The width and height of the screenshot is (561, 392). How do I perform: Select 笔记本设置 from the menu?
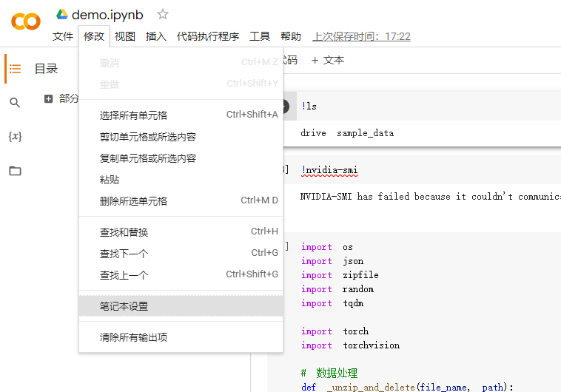[124, 306]
